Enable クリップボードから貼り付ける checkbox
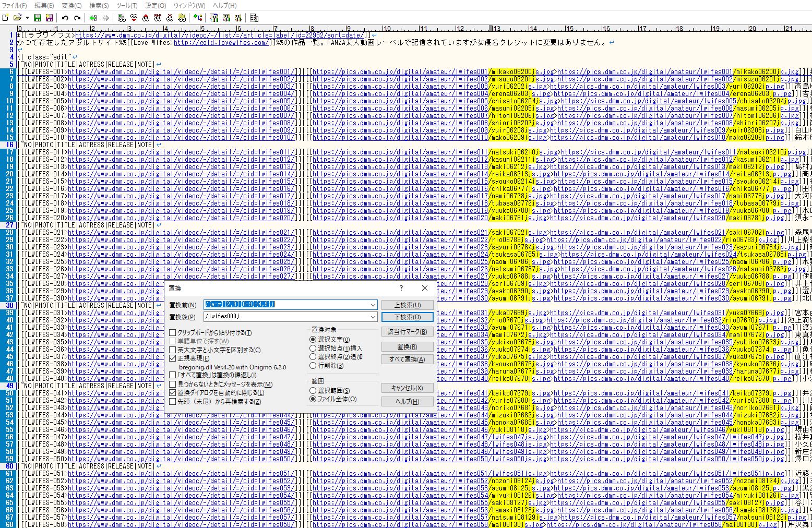The image size is (812, 528). (x=173, y=333)
